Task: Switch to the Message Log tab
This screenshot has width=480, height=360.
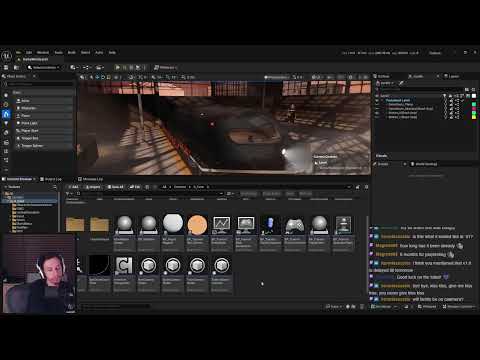Action: [90, 179]
